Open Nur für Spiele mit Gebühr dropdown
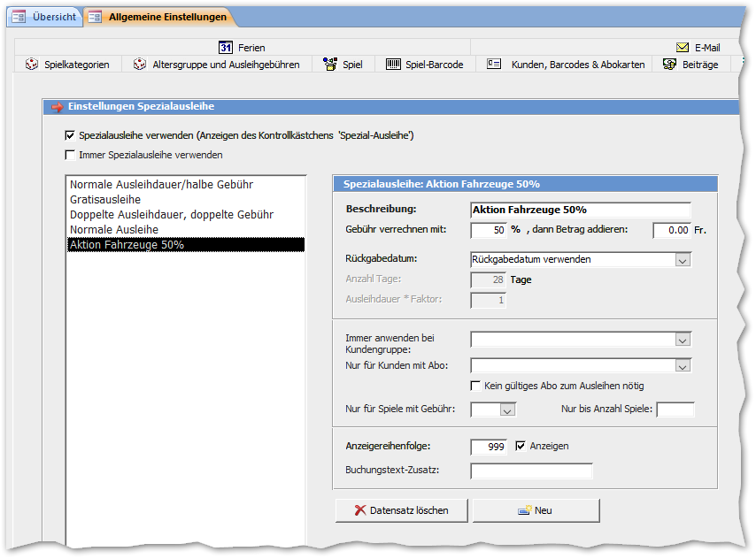 (506, 410)
